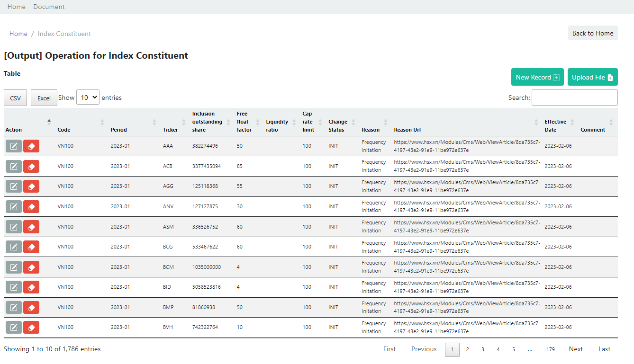Create a New Record
The height and width of the screenshot is (364, 634).
tap(537, 77)
